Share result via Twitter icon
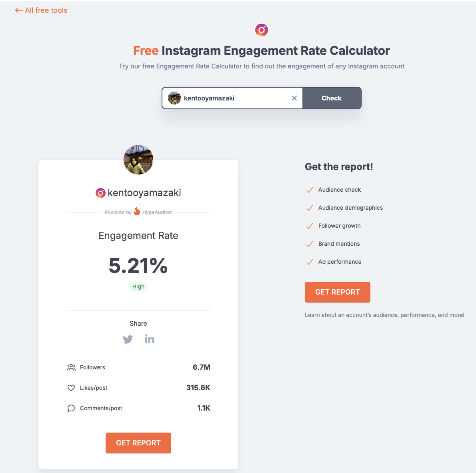This screenshot has height=473, width=476. pyautogui.click(x=128, y=339)
